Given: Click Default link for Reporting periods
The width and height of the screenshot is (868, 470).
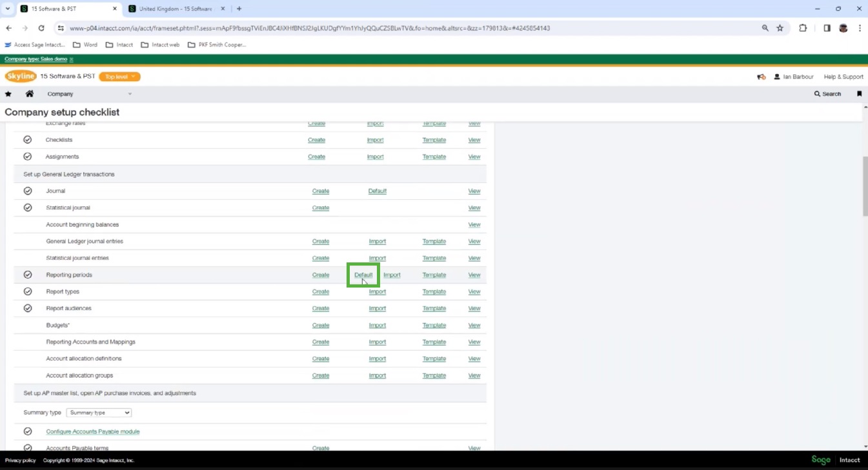Looking at the screenshot, I should click(x=363, y=275).
